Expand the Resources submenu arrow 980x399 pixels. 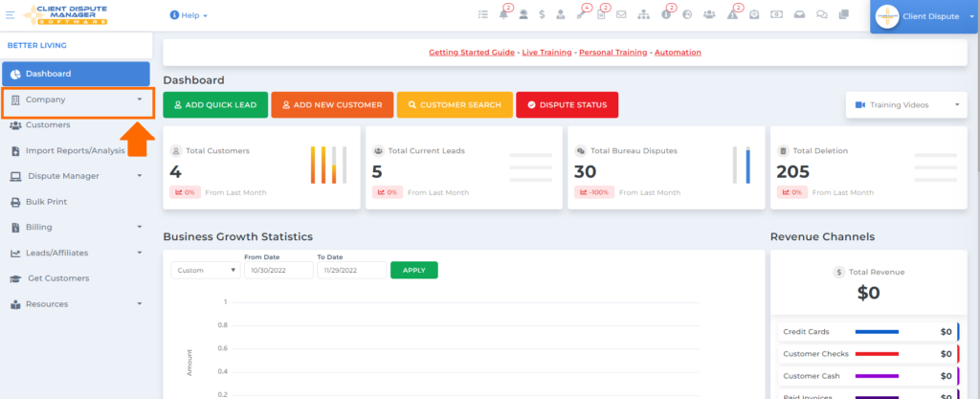coord(140,304)
